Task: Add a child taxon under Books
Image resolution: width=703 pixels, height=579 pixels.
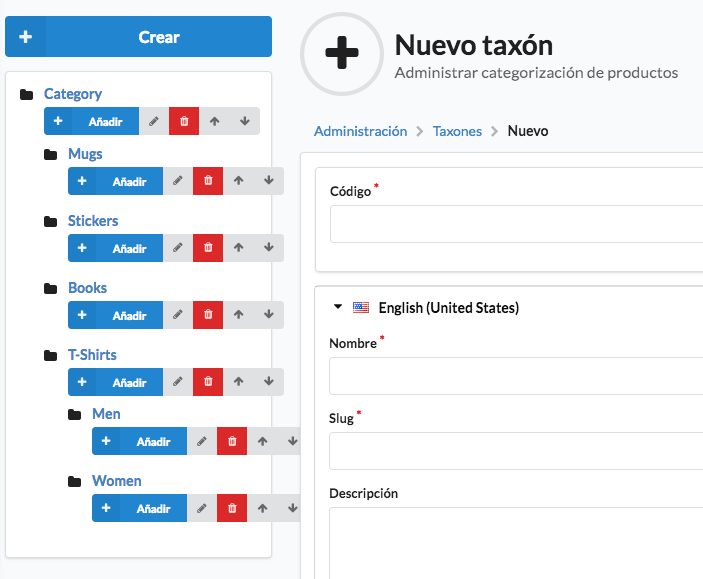Action: point(116,315)
